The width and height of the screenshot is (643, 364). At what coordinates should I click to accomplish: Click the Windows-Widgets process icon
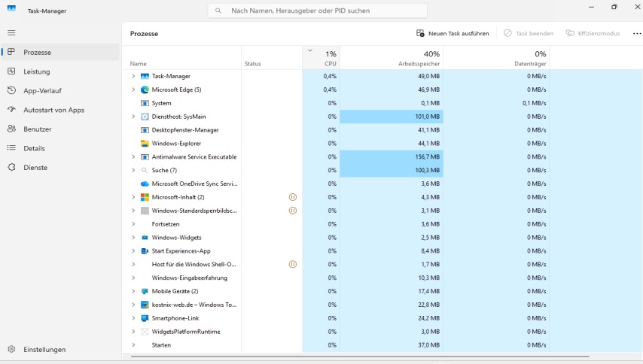(145, 238)
